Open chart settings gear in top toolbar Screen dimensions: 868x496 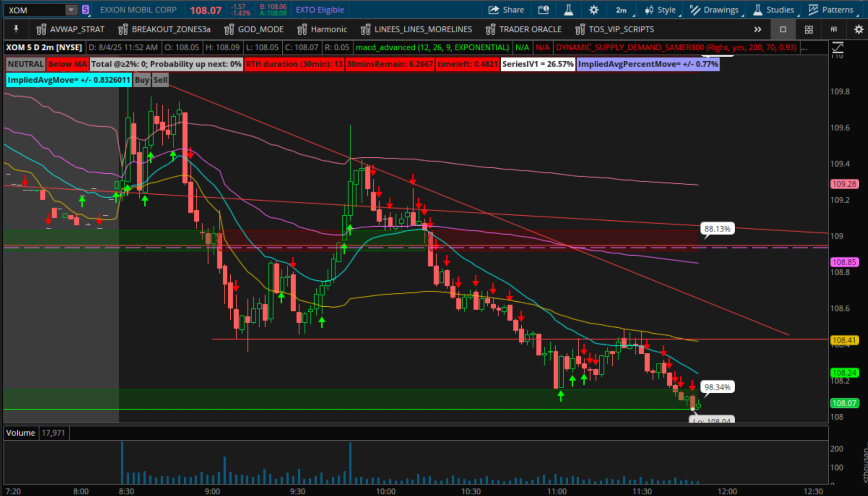click(593, 10)
